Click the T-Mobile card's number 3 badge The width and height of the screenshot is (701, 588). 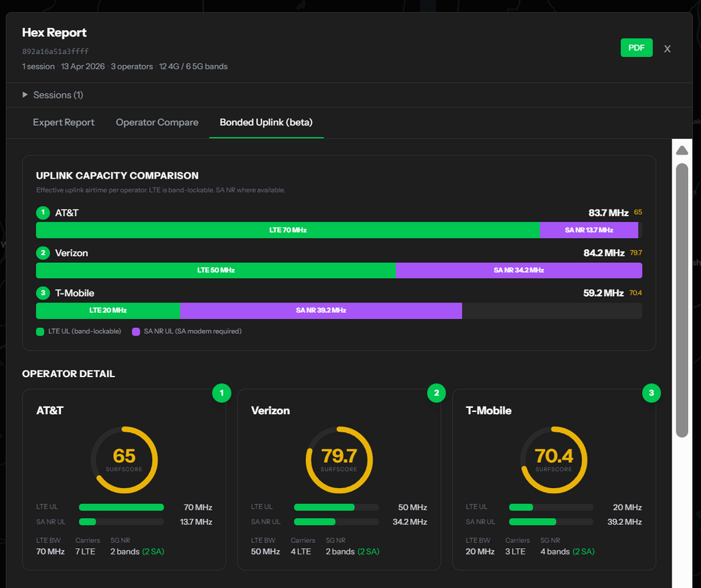click(652, 393)
